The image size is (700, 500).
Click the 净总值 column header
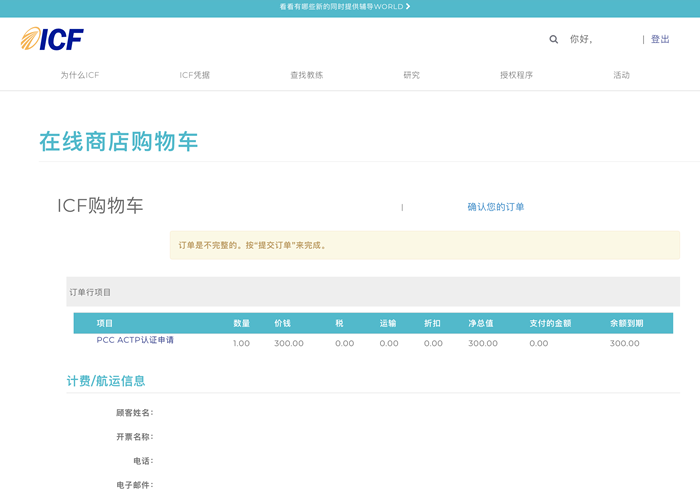(x=482, y=323)
